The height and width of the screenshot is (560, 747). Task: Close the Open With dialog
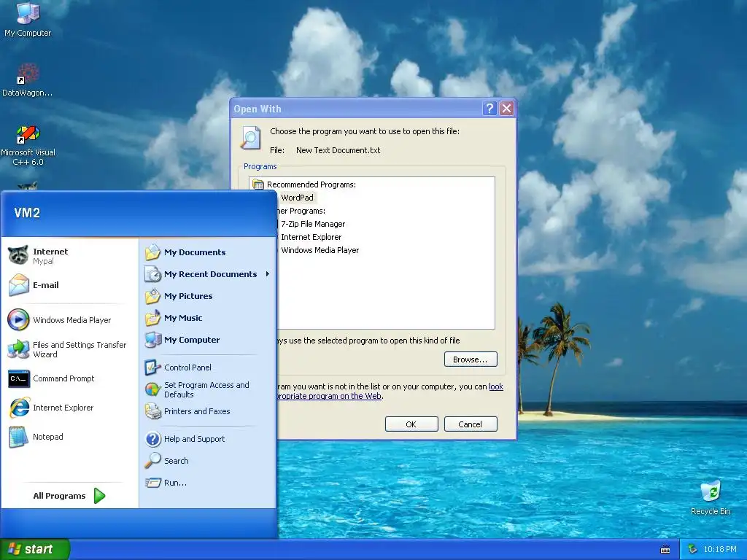(507, 109)
